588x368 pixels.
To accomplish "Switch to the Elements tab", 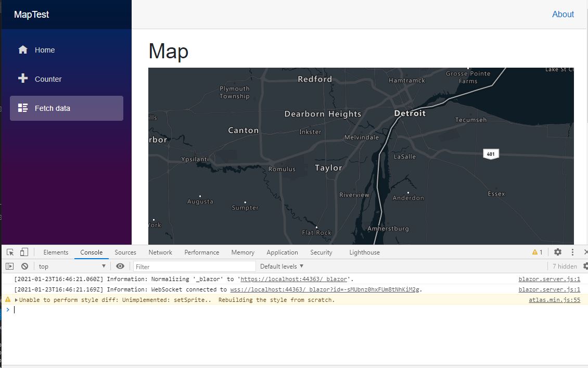I will pos(56,252).
